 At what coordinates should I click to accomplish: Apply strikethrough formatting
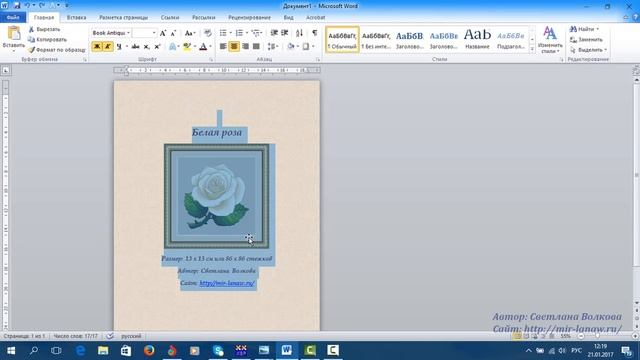(x=136, y=47)
